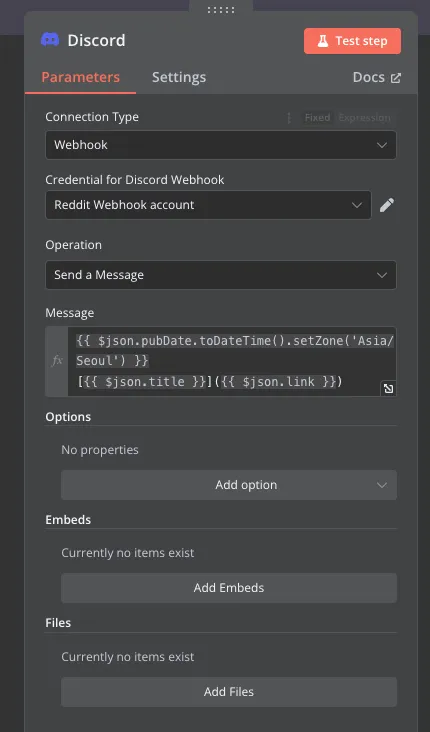Click the Embeds section heading
The width and height of the screenshot is (430, 732).
[68, 520]
